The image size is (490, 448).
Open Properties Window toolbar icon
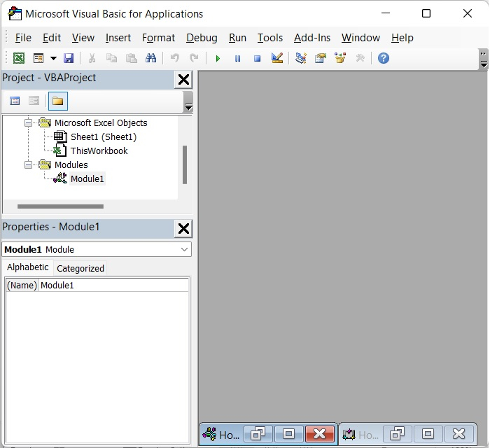[x=321, y=58]
